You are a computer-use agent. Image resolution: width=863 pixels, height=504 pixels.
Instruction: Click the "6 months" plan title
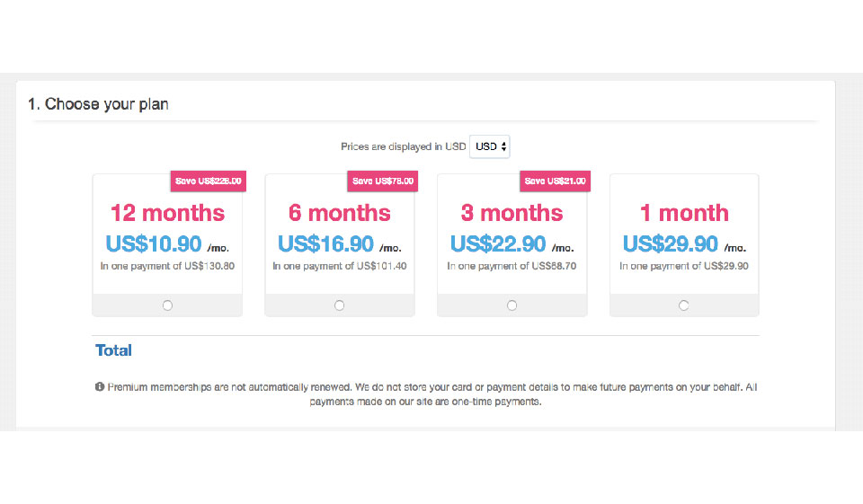340,213
